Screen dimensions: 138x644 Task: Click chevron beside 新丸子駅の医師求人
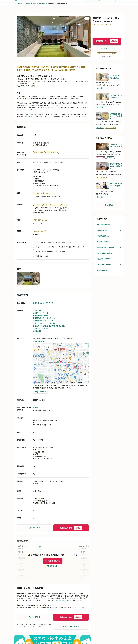(x=120, y=231)
